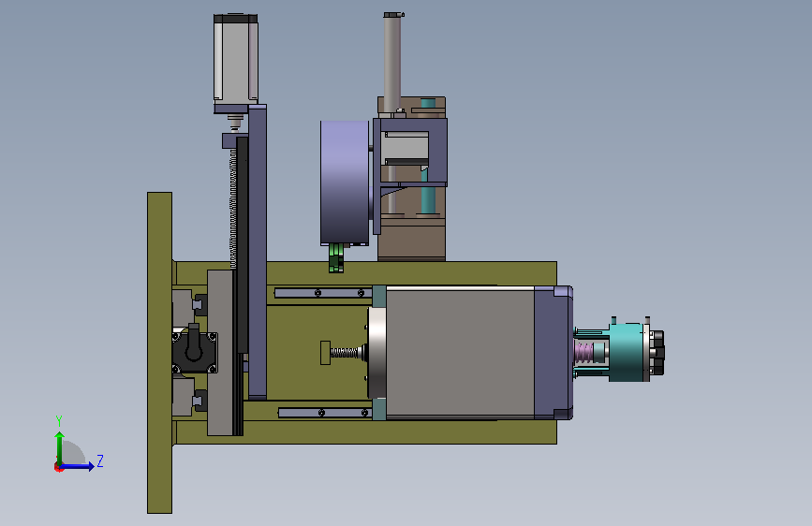The image size is (812, 526).
Task: Select the small green part below disc
Action: [x=336, y=257]
